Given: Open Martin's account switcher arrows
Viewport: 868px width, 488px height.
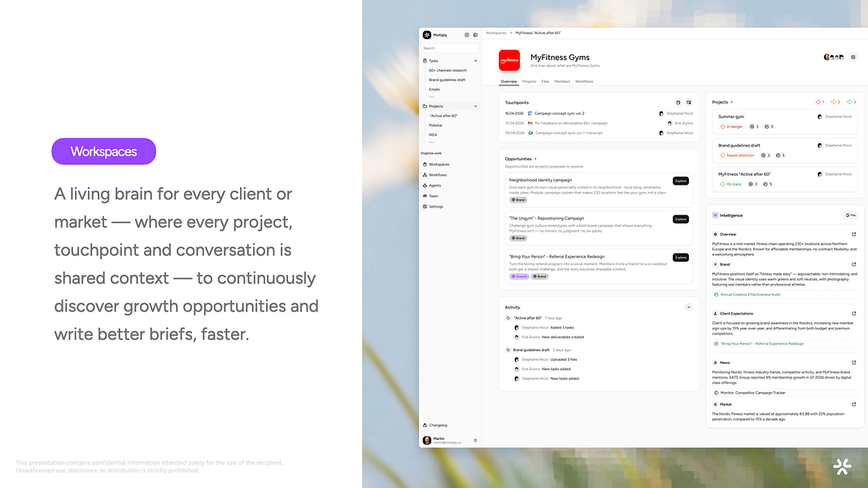Looking at the screenshot, I should (475, 440).
